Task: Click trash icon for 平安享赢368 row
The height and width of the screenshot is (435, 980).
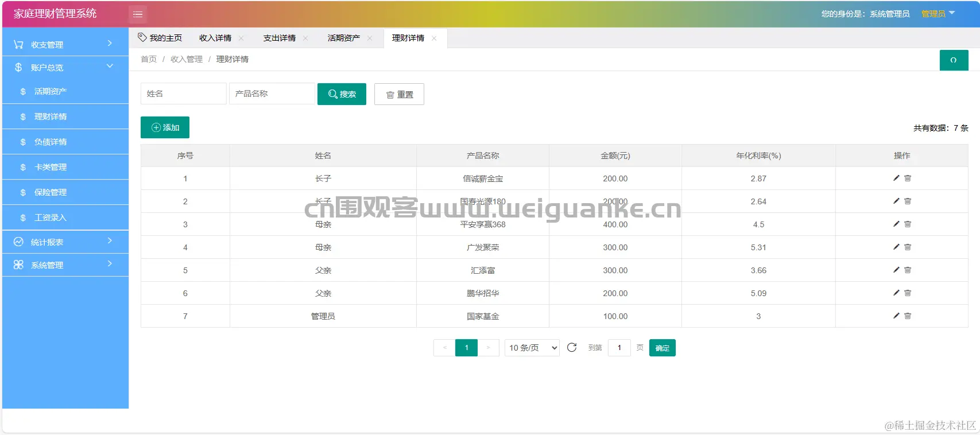Action: [x=908, y=224]
